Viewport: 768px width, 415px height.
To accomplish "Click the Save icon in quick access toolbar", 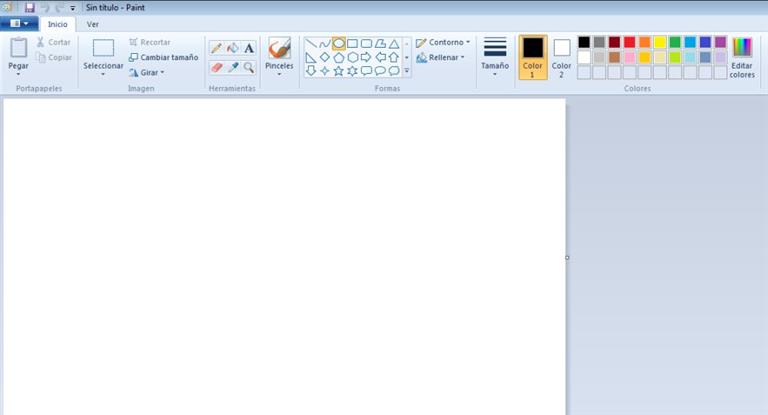I will tap(30, 7).
